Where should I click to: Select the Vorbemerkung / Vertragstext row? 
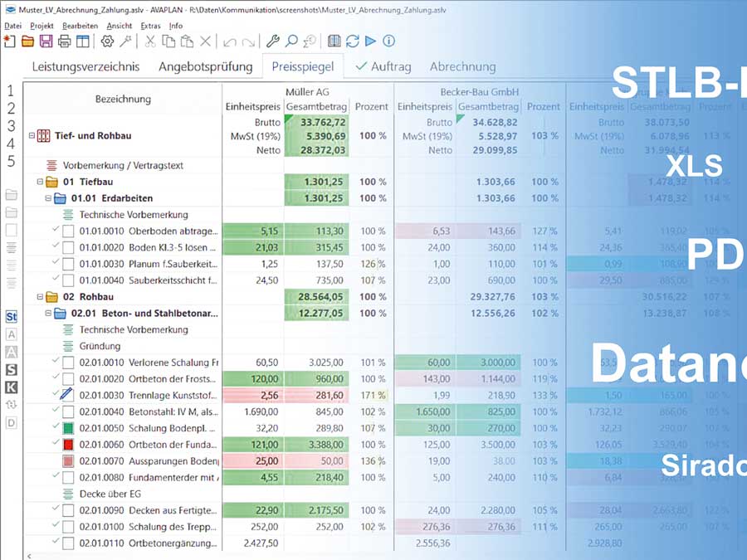click(x=123, y=166)
